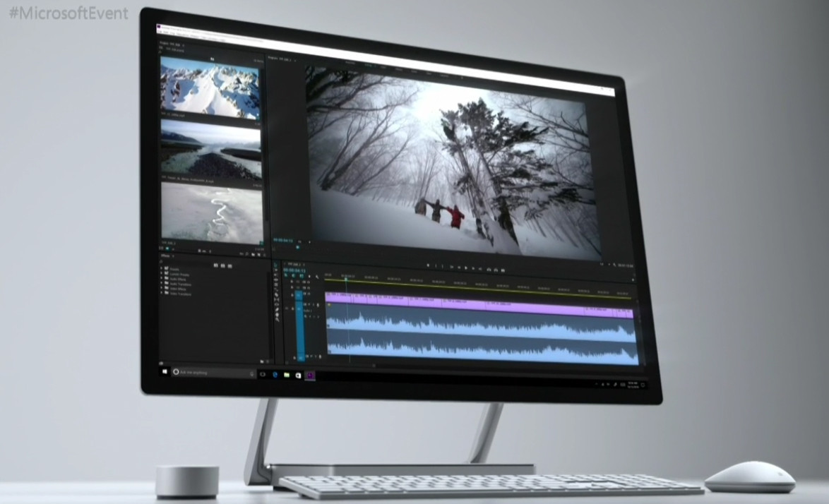Image resolution: width=829 pixels, height=504 pixels.
Task: Click the YUV Effects filter badge in Effects panel
Action: pyautogui.click(x=230, y=266)
